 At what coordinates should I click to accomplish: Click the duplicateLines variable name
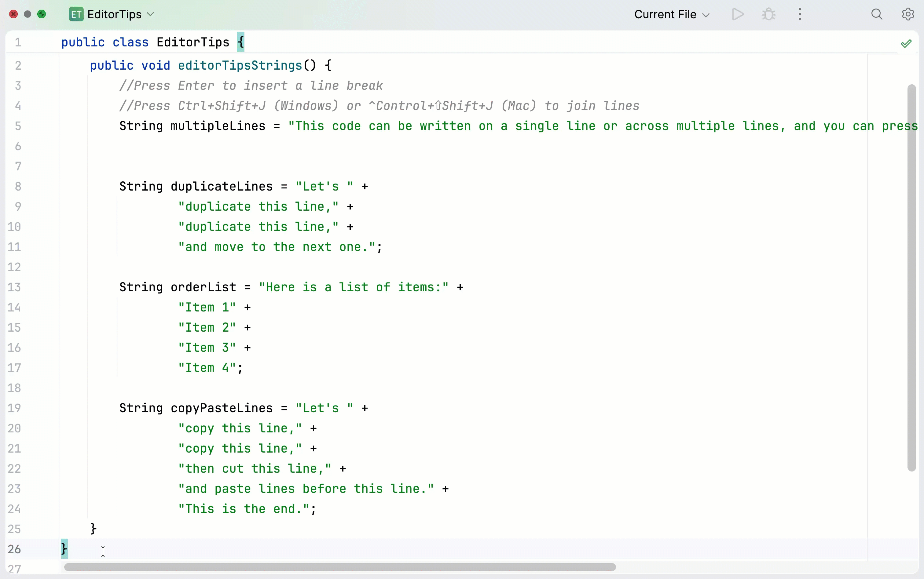coord(222,187)
